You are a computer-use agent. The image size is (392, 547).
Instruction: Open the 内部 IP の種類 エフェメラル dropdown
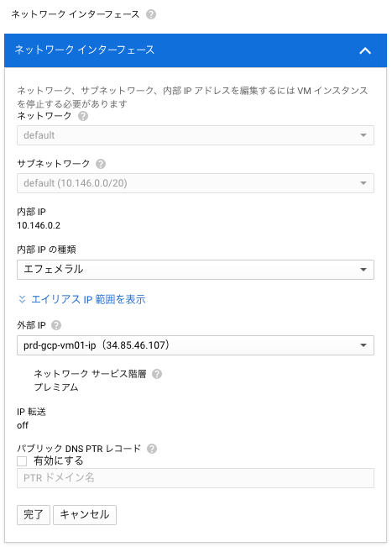pyautogui.click(x=196, y=270)
